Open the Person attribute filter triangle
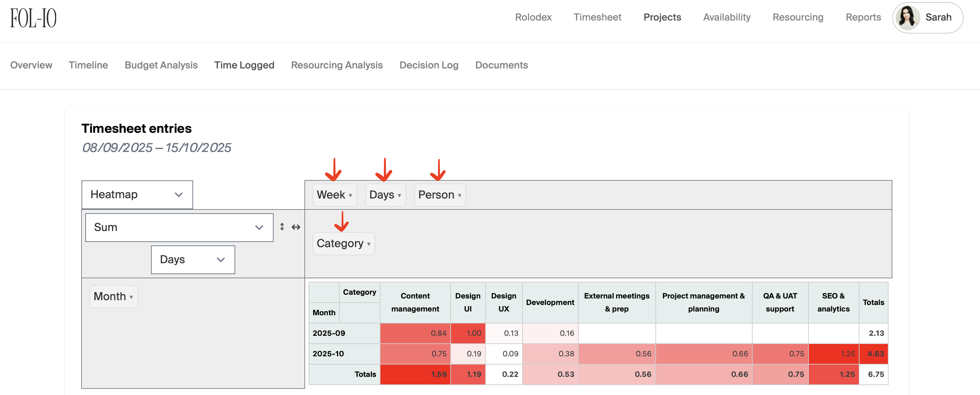The height and width of the screenshot is (395, 980). [460, 195]
